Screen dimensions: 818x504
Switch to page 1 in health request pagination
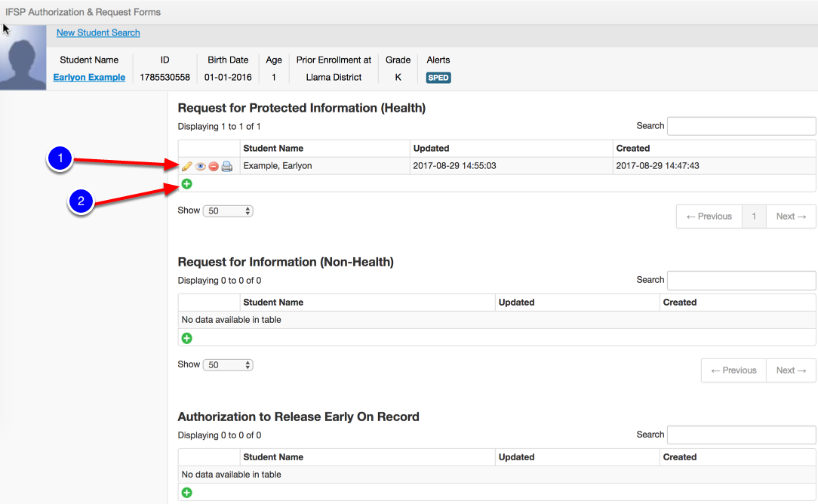pos(754,216)
